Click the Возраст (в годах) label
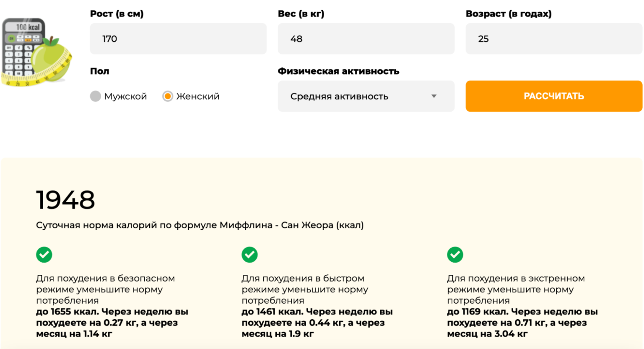Image resolution: width=644 pixels, height=349 pixels. point(508,14)
